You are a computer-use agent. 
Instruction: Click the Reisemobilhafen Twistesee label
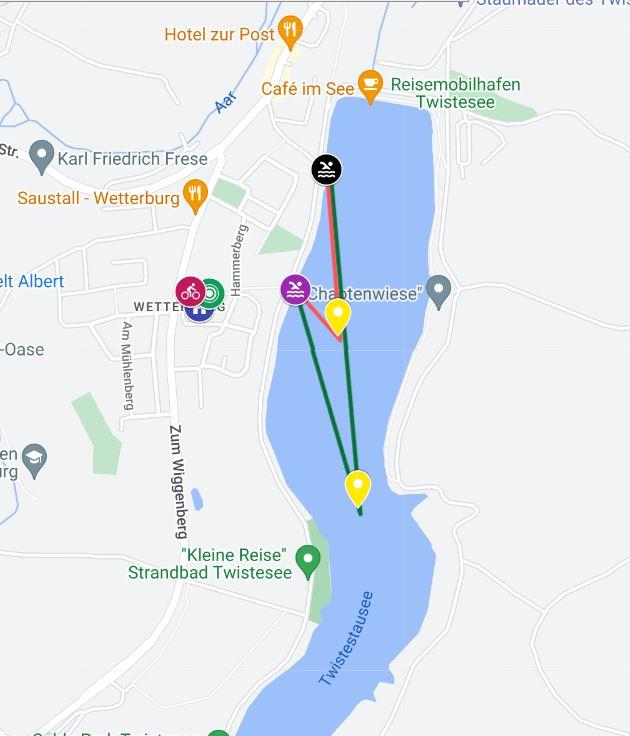tap(455, 93)
